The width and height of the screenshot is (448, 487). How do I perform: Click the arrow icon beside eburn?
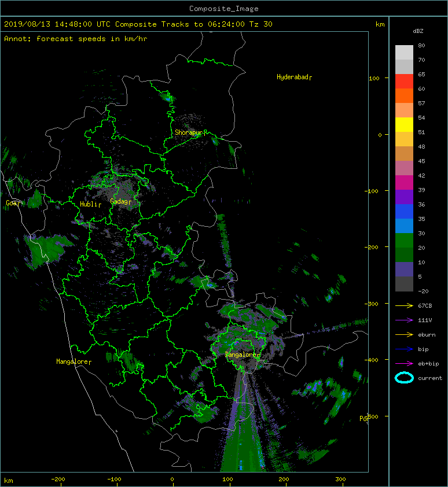tap(404, 334)
